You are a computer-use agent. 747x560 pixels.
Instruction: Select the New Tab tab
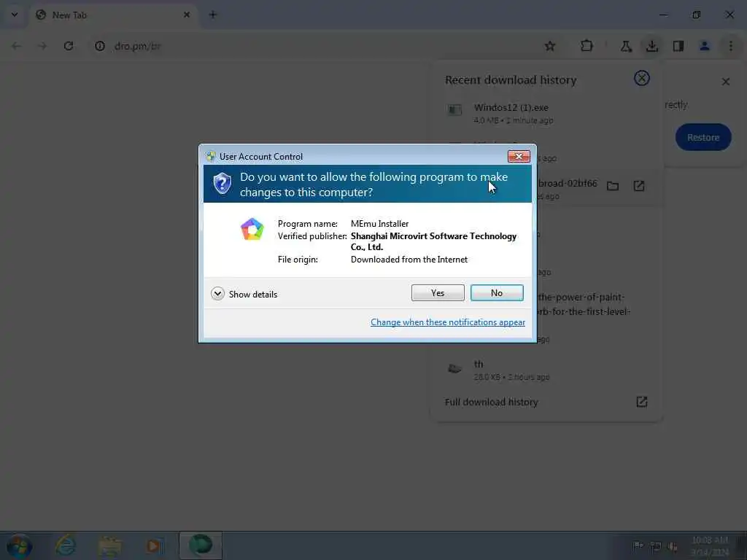[x=112, y=15]
